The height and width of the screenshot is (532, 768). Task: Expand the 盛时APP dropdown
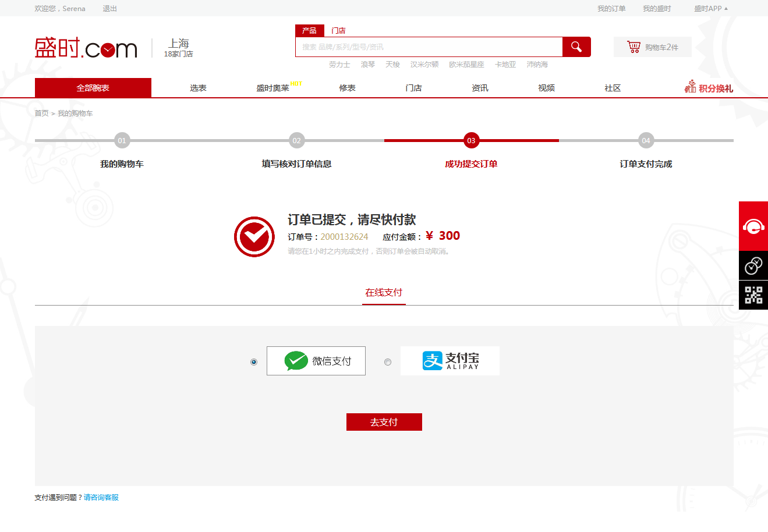point(710,9)
